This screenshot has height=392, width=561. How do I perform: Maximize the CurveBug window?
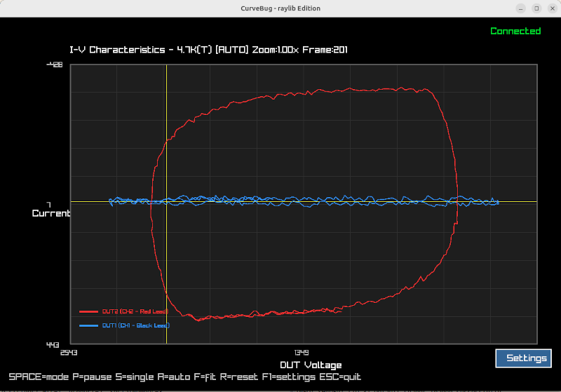pyautogui.click(x=536, y=8)
